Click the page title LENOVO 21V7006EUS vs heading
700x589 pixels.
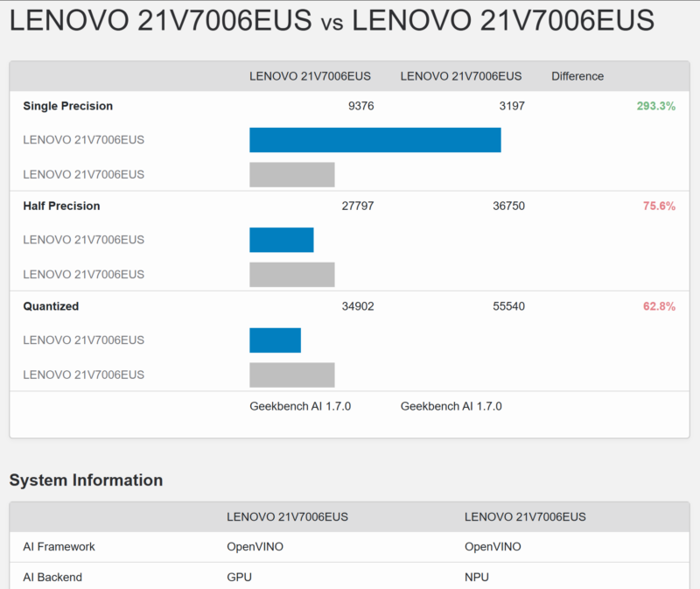click(332, 20)
